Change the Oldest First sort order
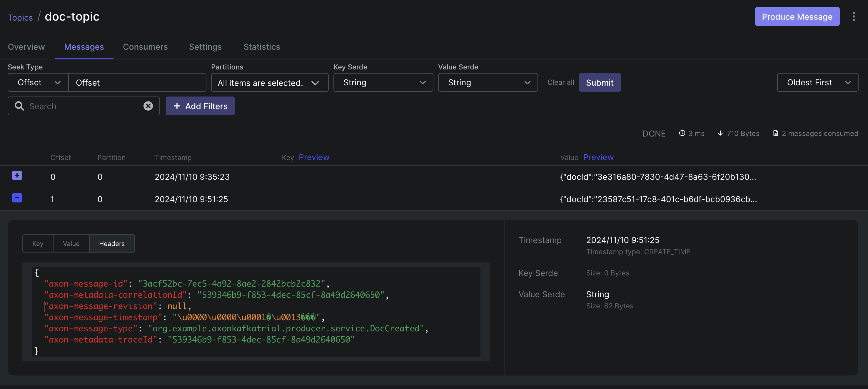The width and height of the screenshot is (868, 389). [817, 83]
